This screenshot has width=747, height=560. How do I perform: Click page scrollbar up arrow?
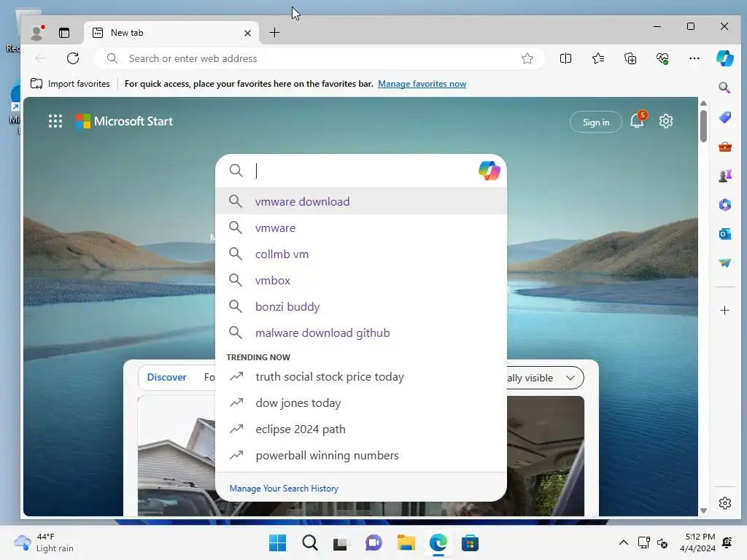point(703,104)
